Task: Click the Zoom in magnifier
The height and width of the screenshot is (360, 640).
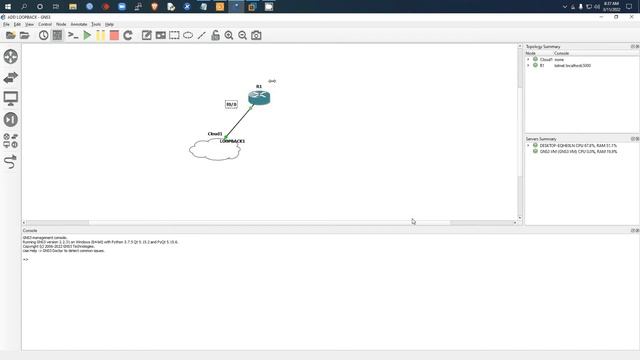Action: coord(229,36)
